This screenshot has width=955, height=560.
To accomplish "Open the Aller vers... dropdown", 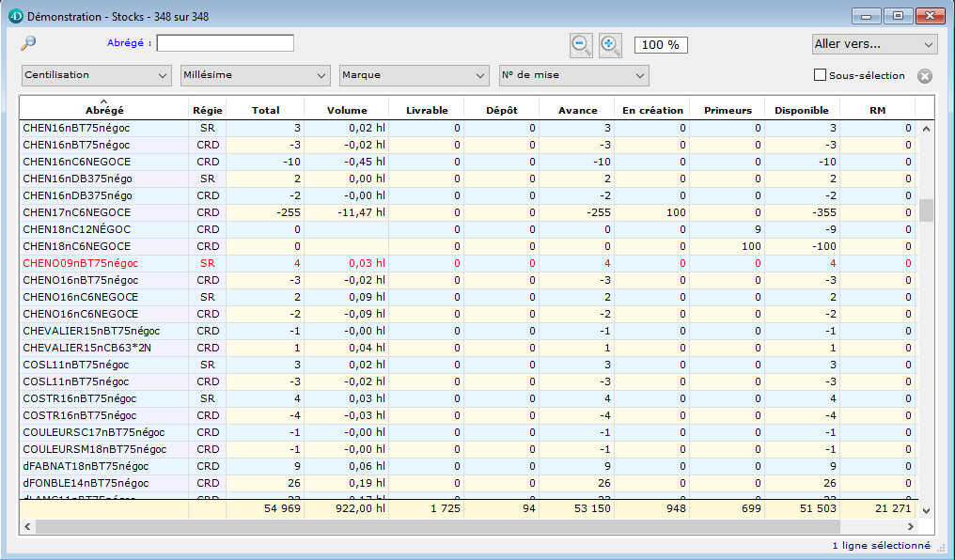I will point(874,44).
